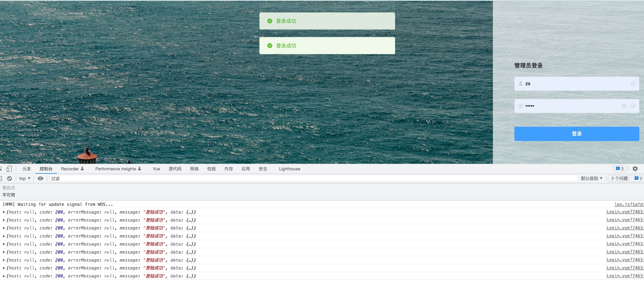644x294 pixels.
Task: Click the checkmark icon in the password field
Action: coord(633,106)
